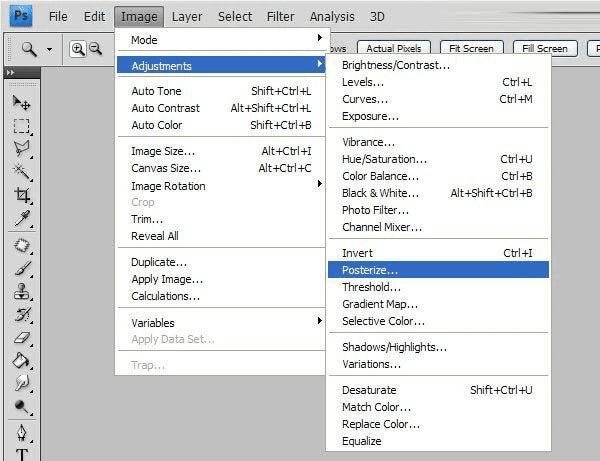The height and width of the screenshot is (461, 600).
Task: Select the Dodge tool
Action: (21, 407)
